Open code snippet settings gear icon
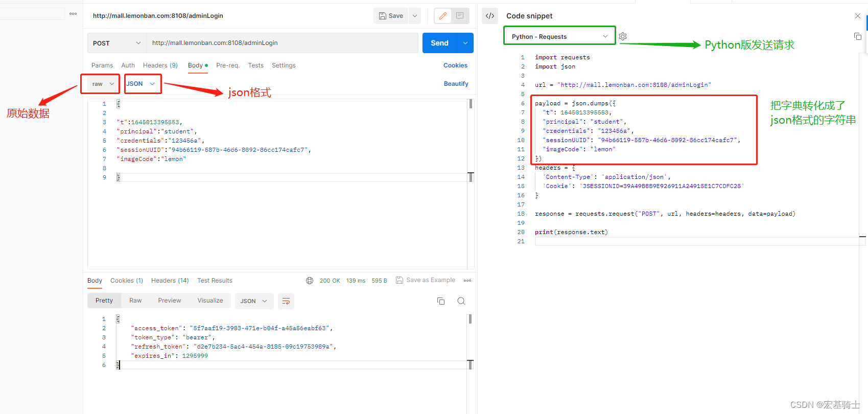Screen dimensions: 868x414 click(623, 36)
